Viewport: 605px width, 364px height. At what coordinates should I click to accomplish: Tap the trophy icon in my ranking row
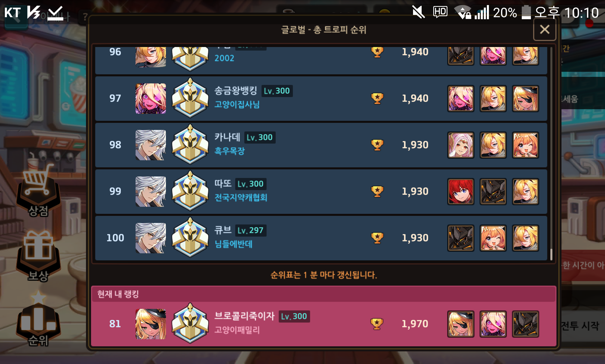[377, 324]
